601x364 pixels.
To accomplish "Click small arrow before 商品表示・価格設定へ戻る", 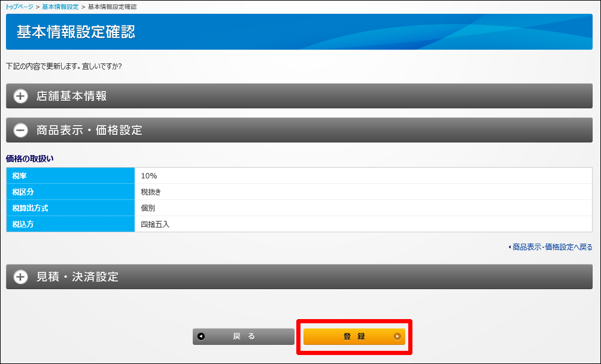I will pos(509,247).
